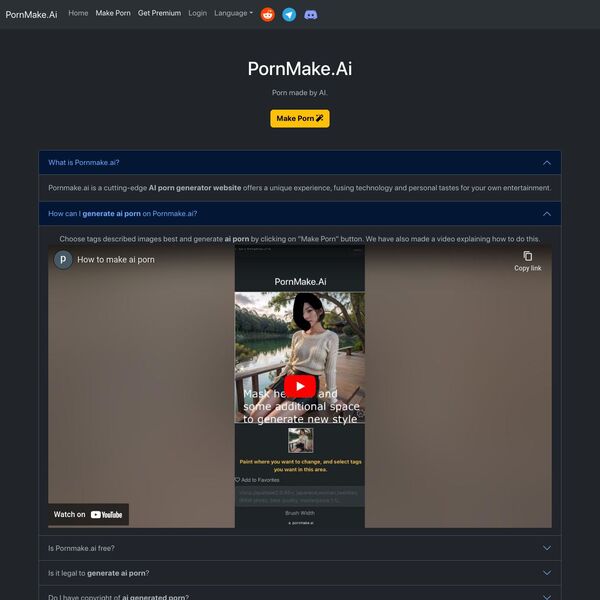Open the video title link in player
The image size is (600, 600).
117,259
